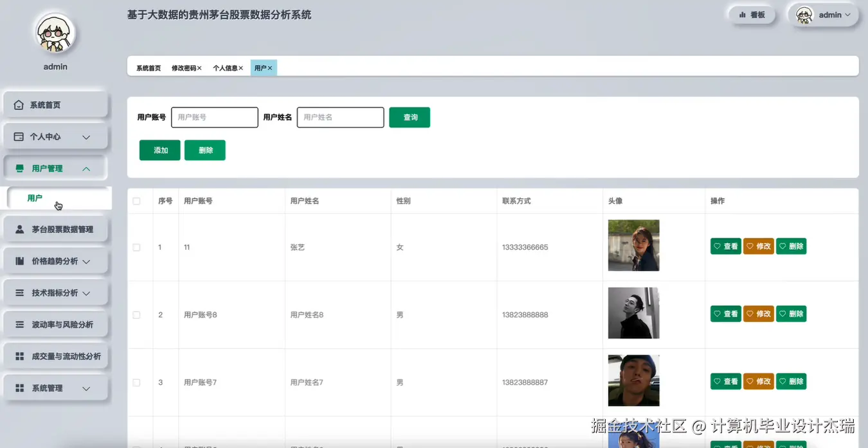
Task: Click the person icon beside 茅台股票数据管理
Action: tap(19, 229)
